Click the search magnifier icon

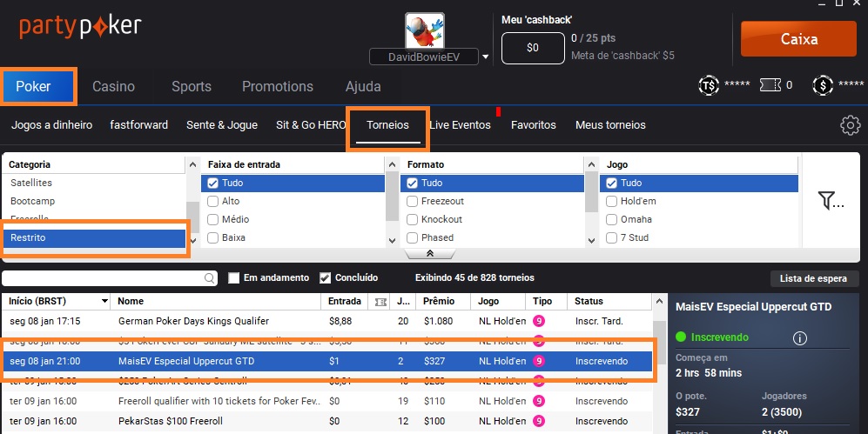(210, 278)
